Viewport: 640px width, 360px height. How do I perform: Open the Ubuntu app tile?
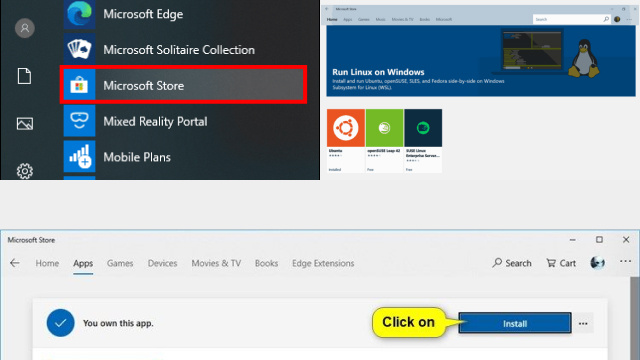pos(346,140)
